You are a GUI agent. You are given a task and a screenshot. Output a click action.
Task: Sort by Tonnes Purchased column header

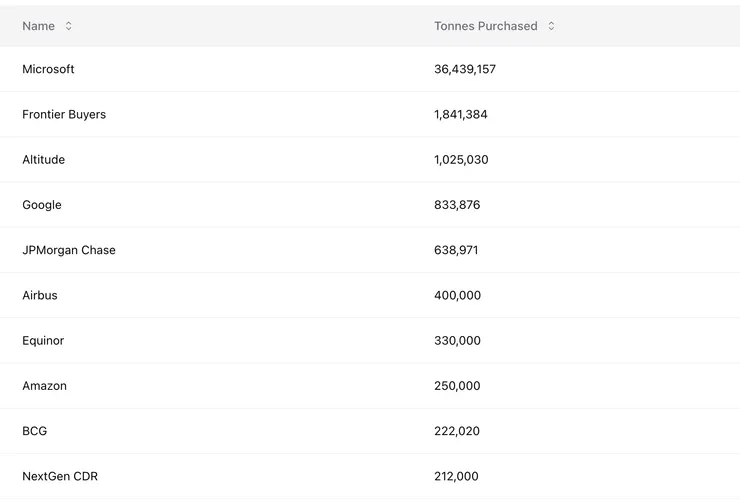click(485, 26)
